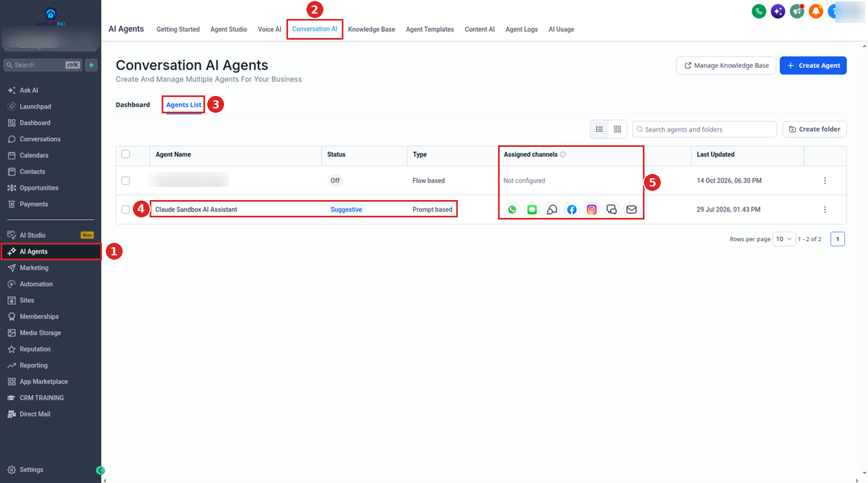Open the purple Ask AI sparkle icon
Viewport: 868px width, 483px height.
click(778, 11)
